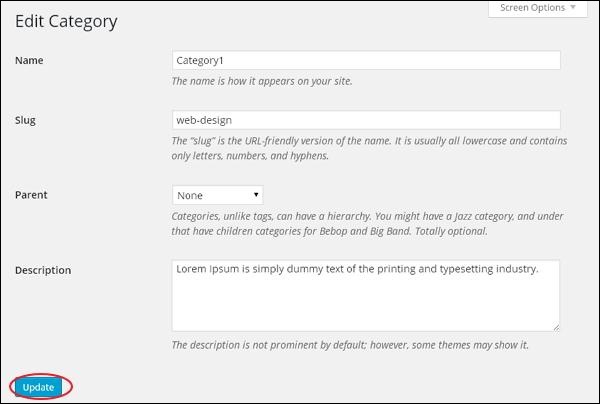Click the Description field label
This screenshot has width=600, height=404.
click(43, 270)
